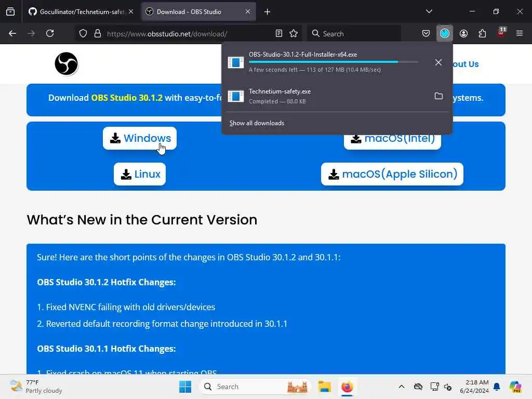The height and width of the screenshot is (399, 532).
Task: Click Show all downloads
Action: pos(257,123)
